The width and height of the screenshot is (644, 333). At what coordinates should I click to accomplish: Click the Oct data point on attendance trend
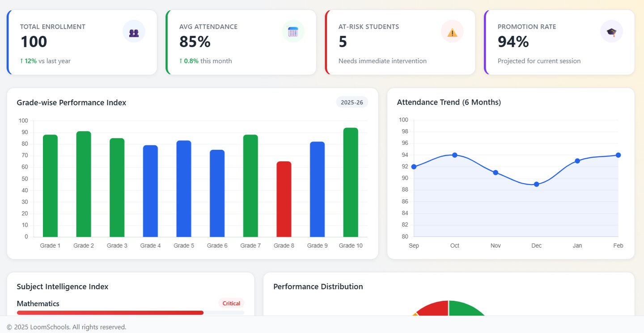pos(455,155)
